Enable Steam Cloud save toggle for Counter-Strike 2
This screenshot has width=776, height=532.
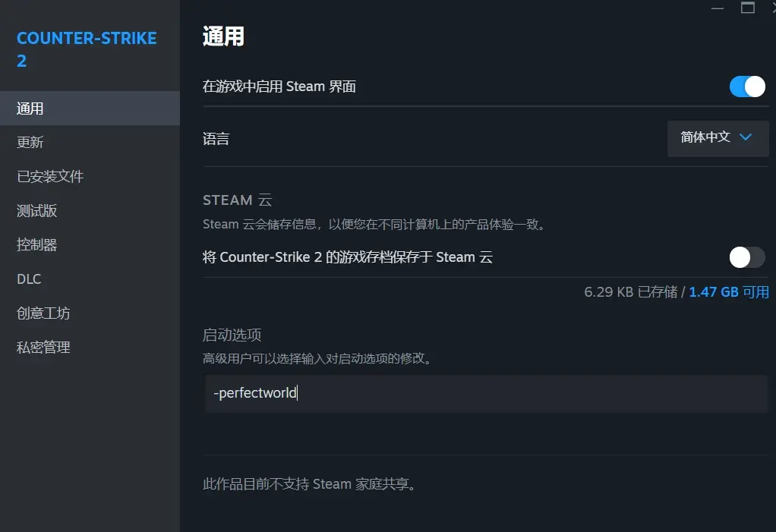click(x=747, y=257)
